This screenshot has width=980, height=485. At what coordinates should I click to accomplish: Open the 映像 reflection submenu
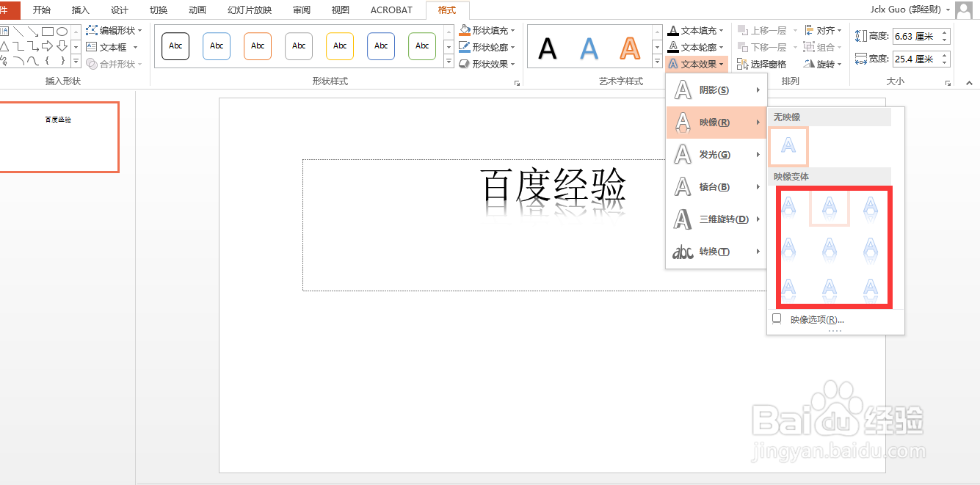tap(716, 123)
